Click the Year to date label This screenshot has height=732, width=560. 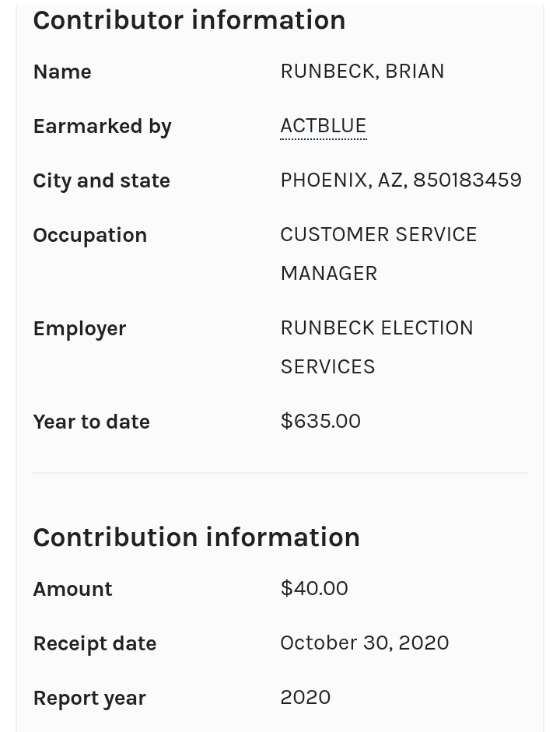(x=91, y=422)
